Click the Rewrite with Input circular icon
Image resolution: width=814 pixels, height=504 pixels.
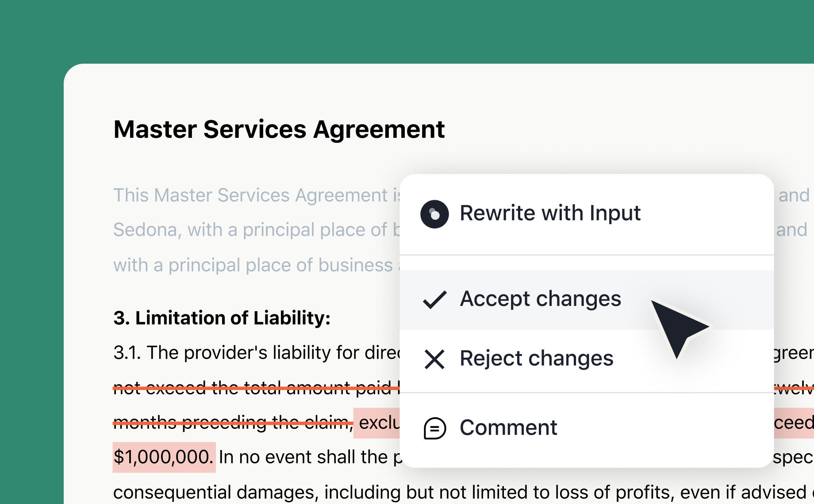[435, 214]
